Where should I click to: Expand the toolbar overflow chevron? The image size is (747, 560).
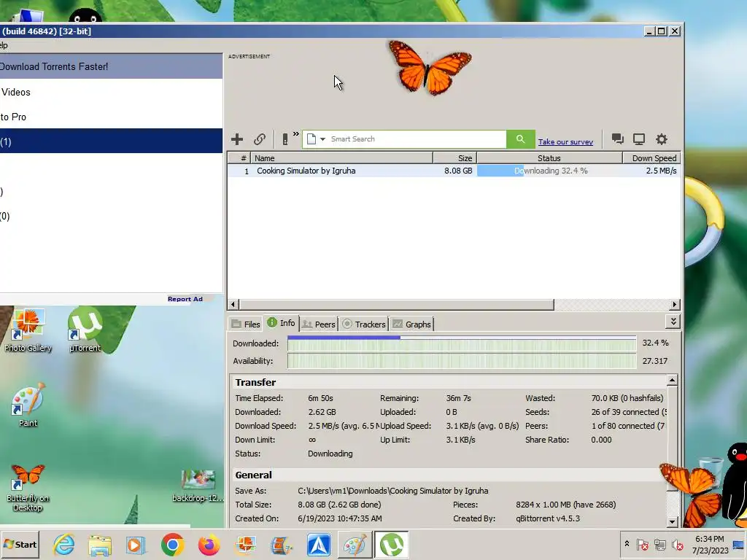click(296, 134)
